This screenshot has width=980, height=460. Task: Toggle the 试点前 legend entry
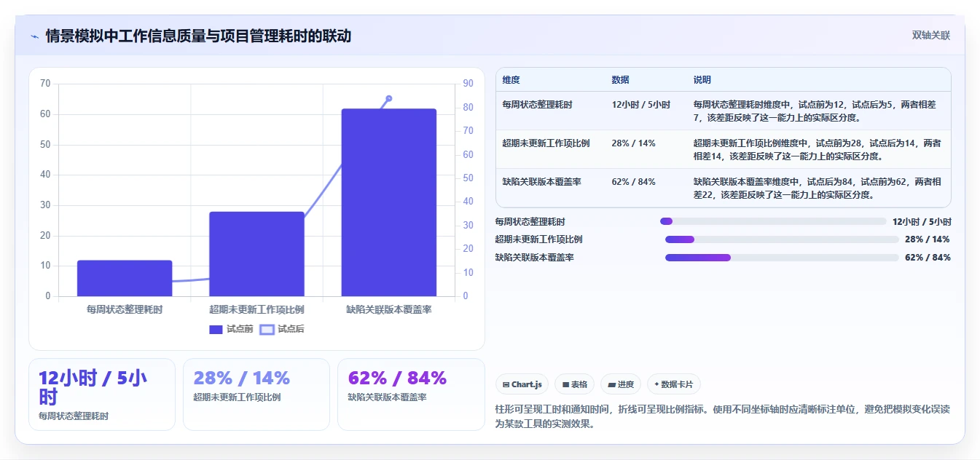pos(231,329)
